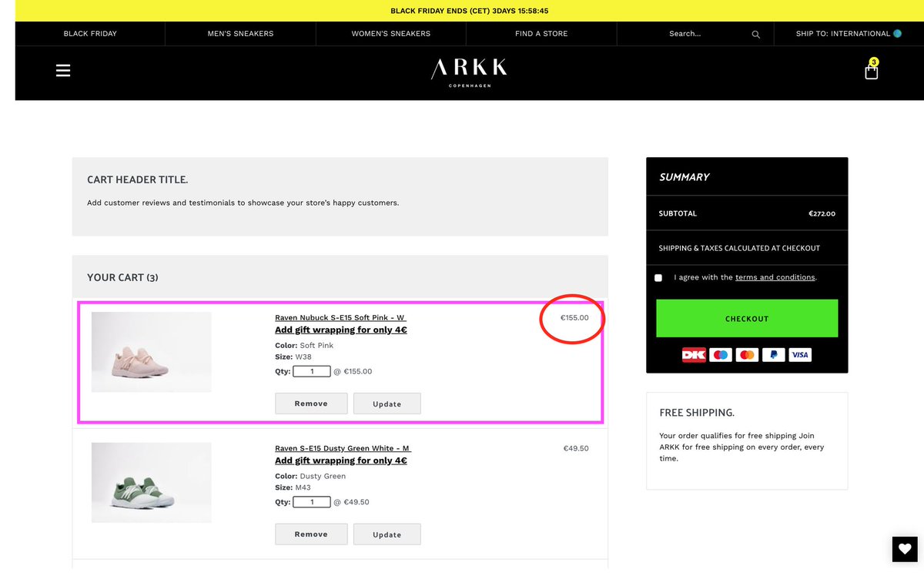The width and height of the screenshot is (924, 586).
Task: Click the globe icon beside International
Action: [x=897, y=34]
